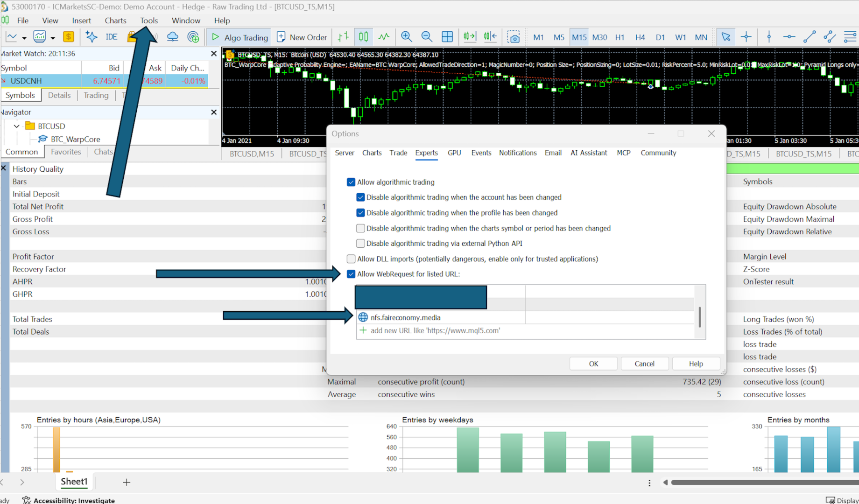Click the screenshot camera toolbar icon

[x=514, y=37]
